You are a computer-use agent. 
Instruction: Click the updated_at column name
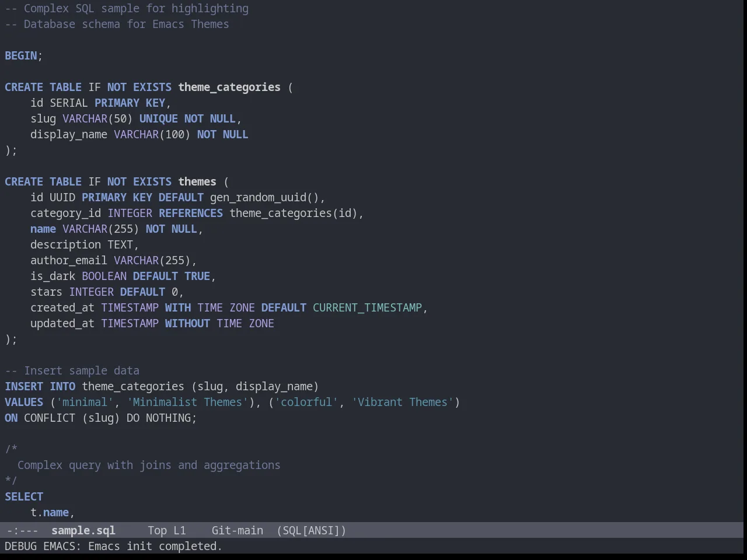(x=62, y=323)
